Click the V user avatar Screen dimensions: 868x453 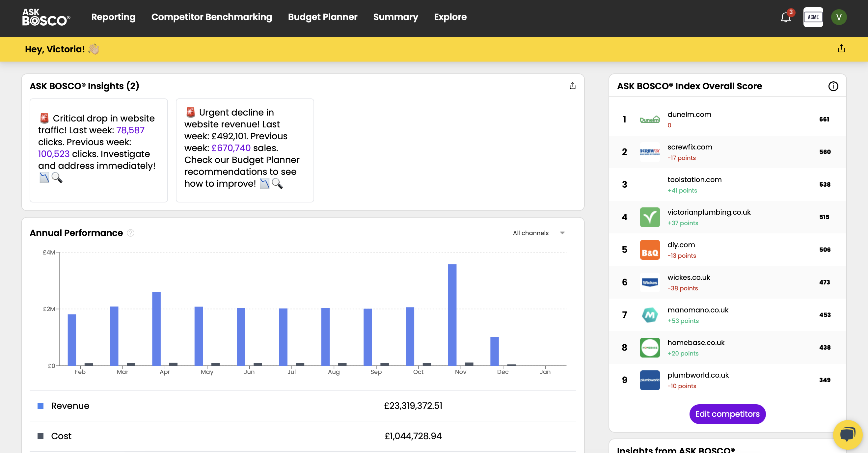839,17
